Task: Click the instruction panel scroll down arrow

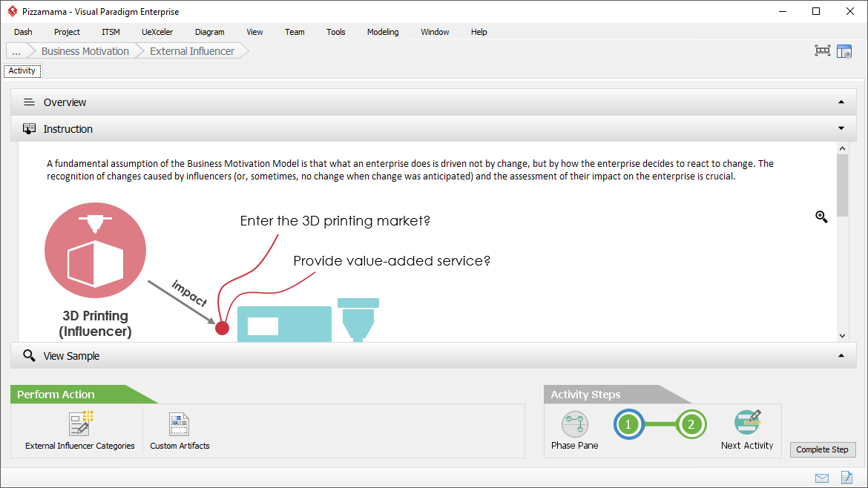Action: click(842, 336)
